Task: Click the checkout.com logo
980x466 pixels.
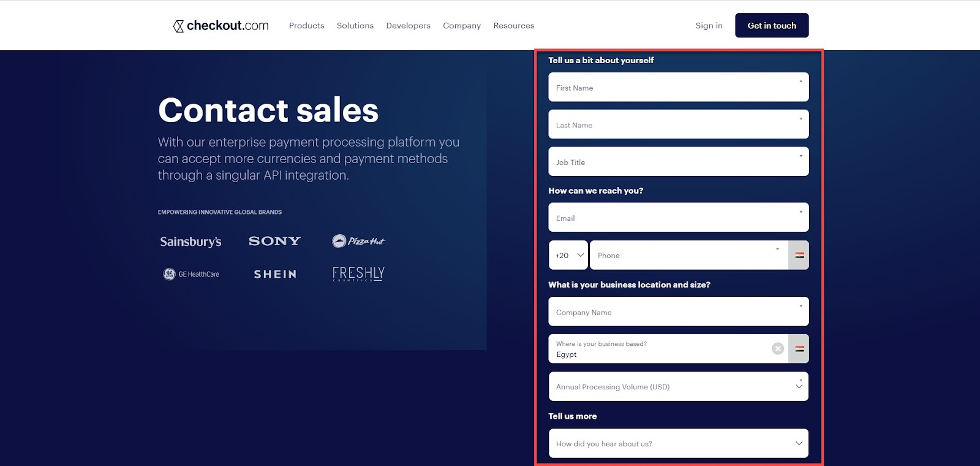Action: [x=221, y=26]
